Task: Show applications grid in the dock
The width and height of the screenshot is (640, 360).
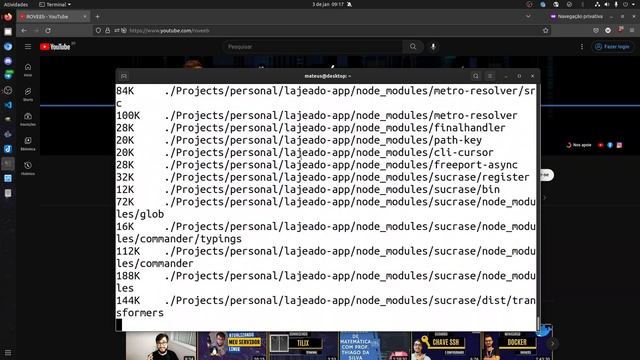Action: (x=8, y=353)
